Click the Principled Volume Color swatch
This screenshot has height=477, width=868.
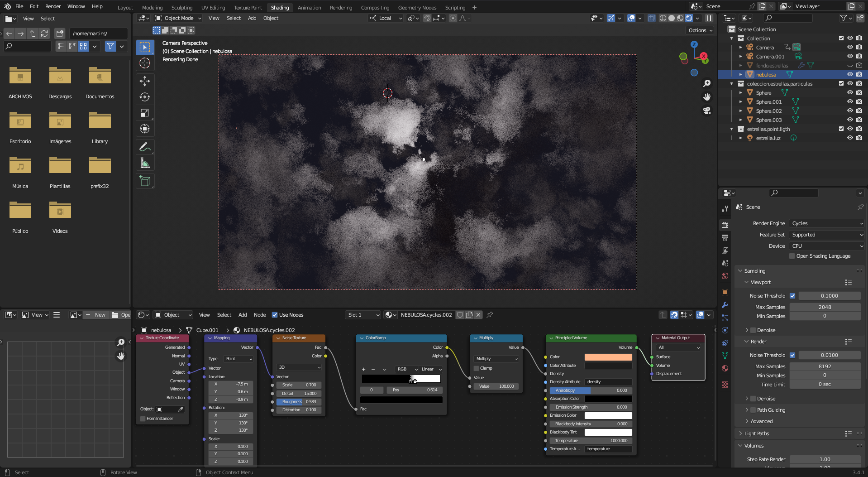(608, 357)
